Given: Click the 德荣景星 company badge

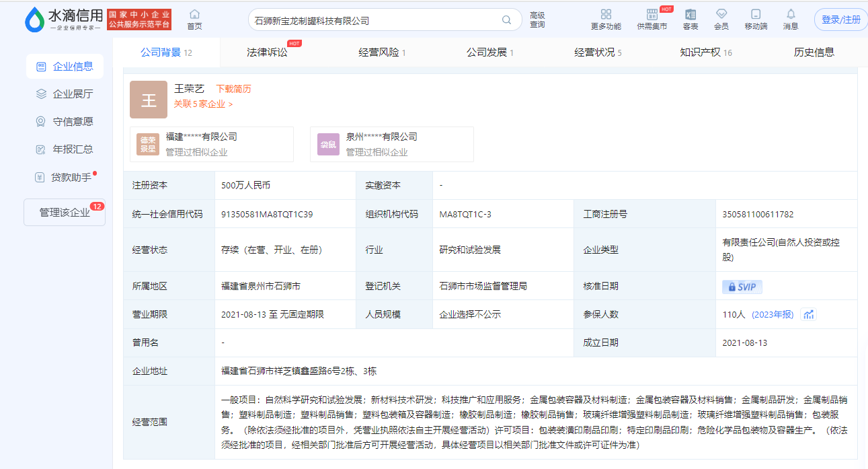Looking at the screenshot, I should [147, 144].
